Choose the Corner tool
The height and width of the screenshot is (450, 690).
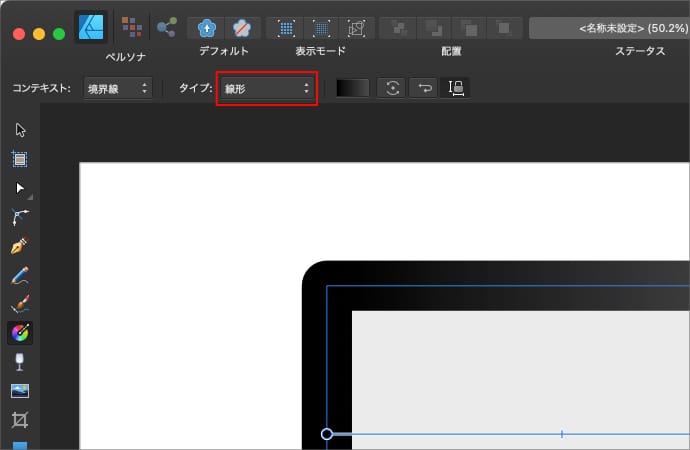click(20, 216)
